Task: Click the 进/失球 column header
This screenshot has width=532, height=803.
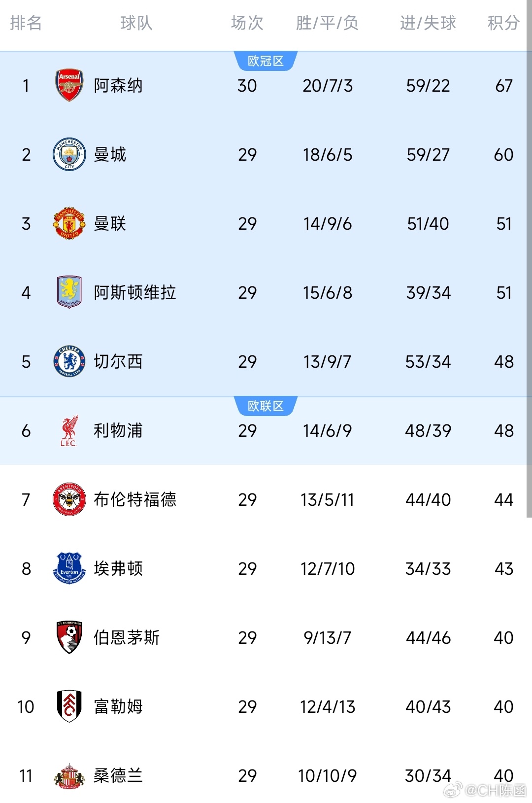Action: [x=428, y=23]
